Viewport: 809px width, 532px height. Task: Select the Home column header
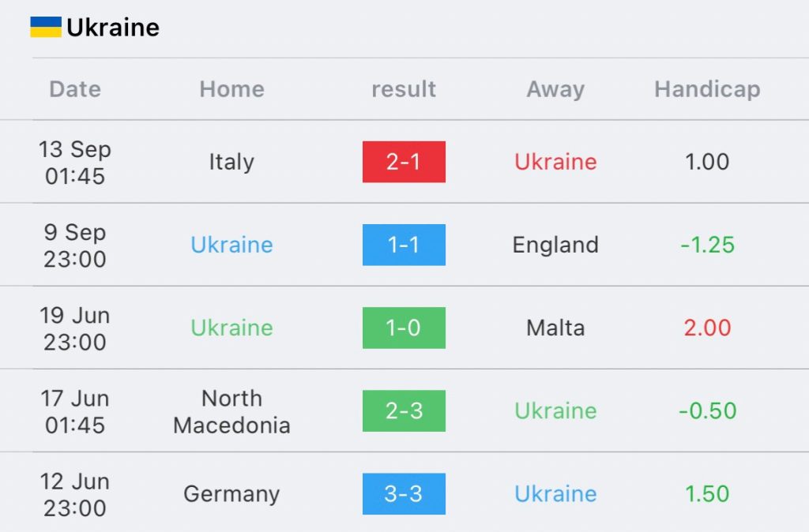(231, 89)
